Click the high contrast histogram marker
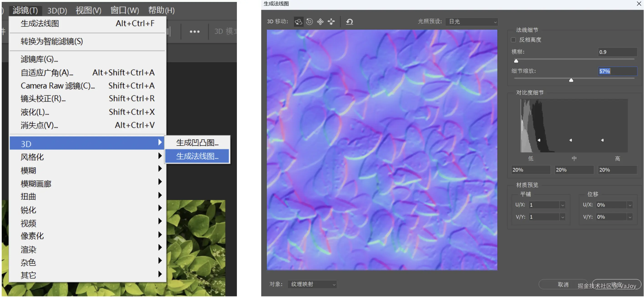This screenshot has height=297, width=644. coord(602,140)
